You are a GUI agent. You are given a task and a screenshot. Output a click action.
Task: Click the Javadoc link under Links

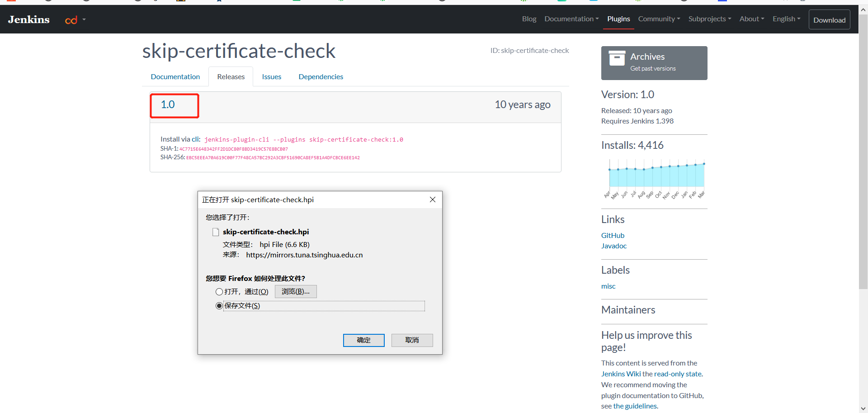tap(613, 246)
